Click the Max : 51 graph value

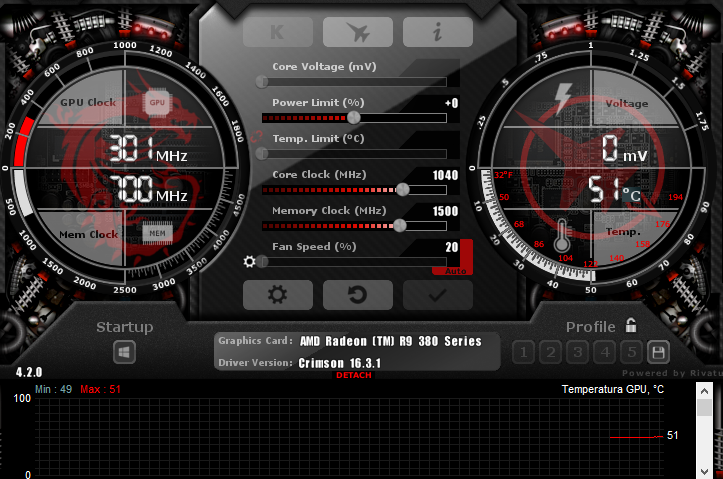point(101,389)
